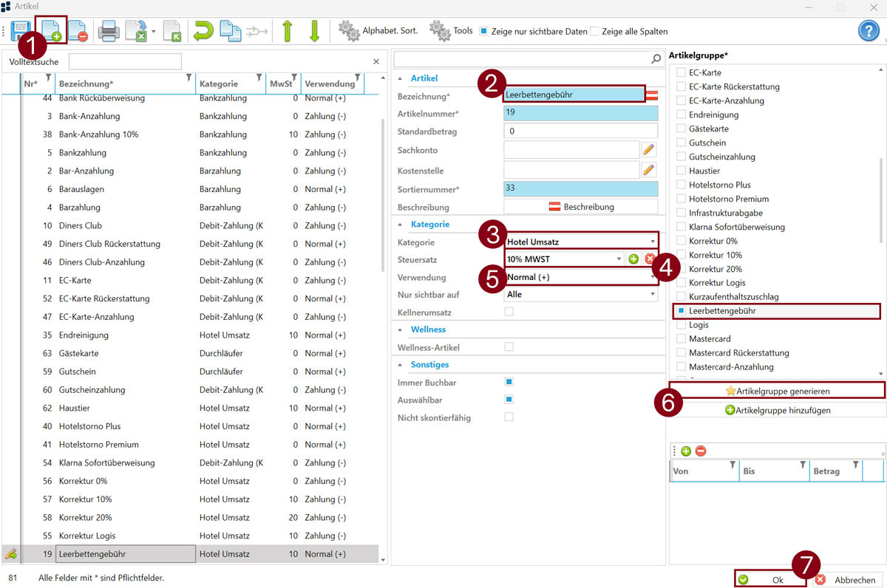The image size is (887, 588).
Task: Check the Logis article group
Action: click(681, 325)
